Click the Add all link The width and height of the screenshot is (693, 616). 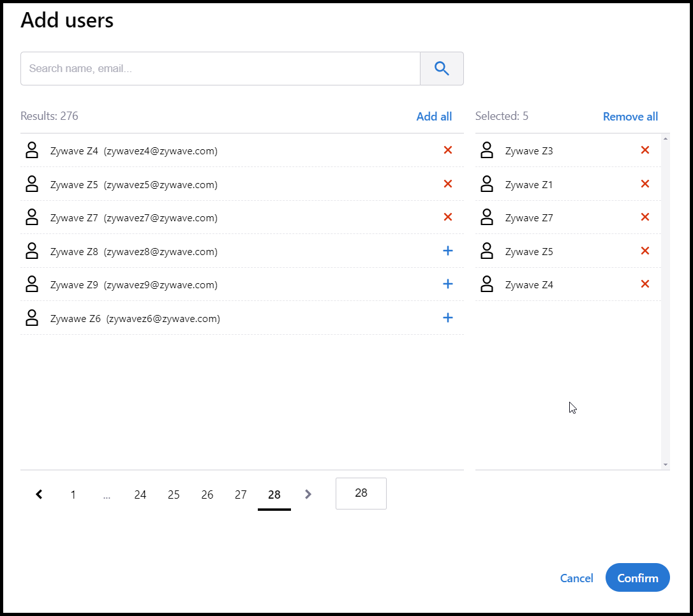434,116
